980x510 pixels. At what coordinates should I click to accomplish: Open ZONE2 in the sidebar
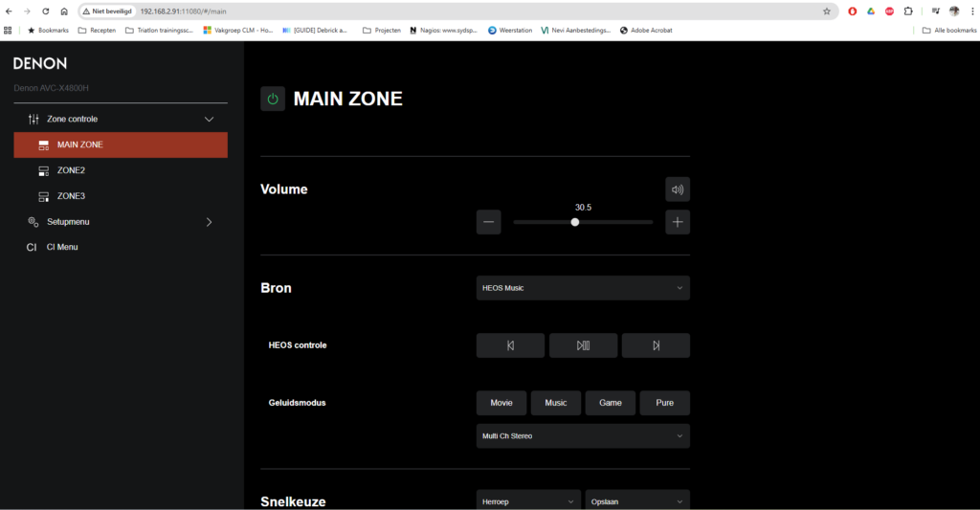click(x=71, y=170)
